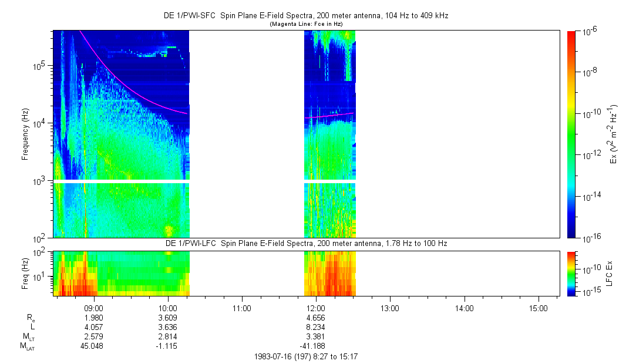The image size is (636, 364).
Task: Click the small LFC Ex color bar
Action: 571,273
